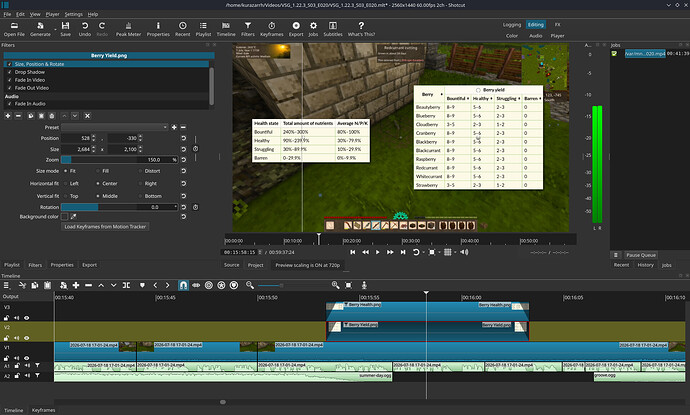Click Load Keyframes from Motion Tracker
This screenshot has width=690, height=415.
105,227
